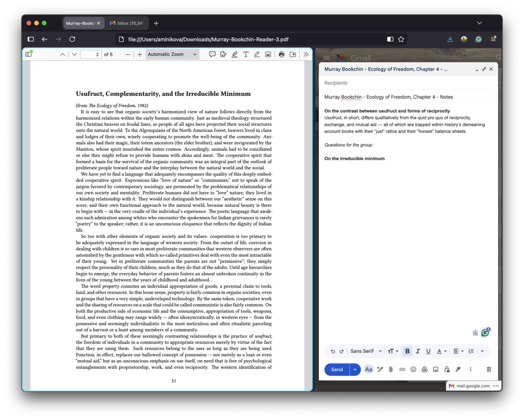Open the Send options dropdown arrow
This screenshot has height=420, width=524.
tap(355, 369)
